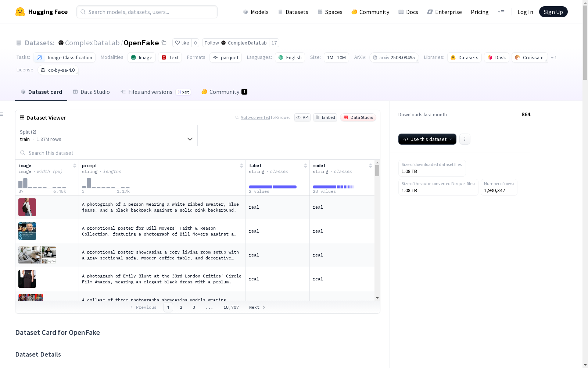The height and width of the screenshot is (368, 588).
Task: Open Data Studio from the viewer header
Action: [x=358, y=117]
